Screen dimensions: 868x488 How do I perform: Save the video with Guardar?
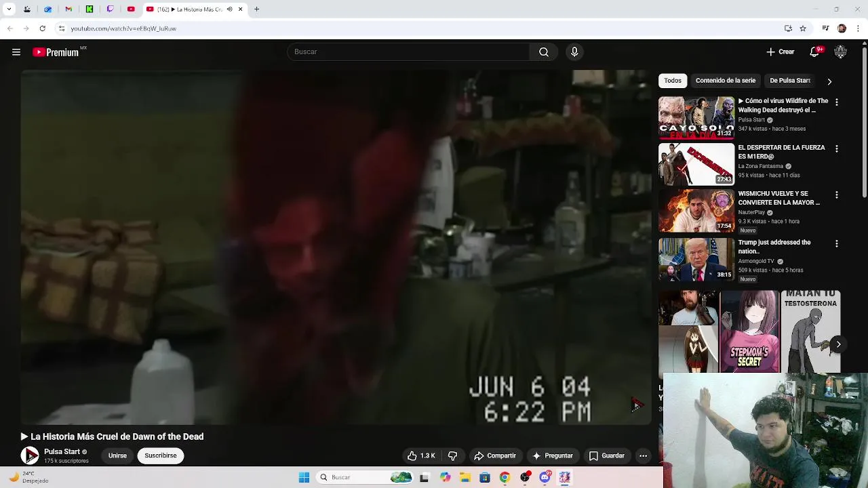607,456
